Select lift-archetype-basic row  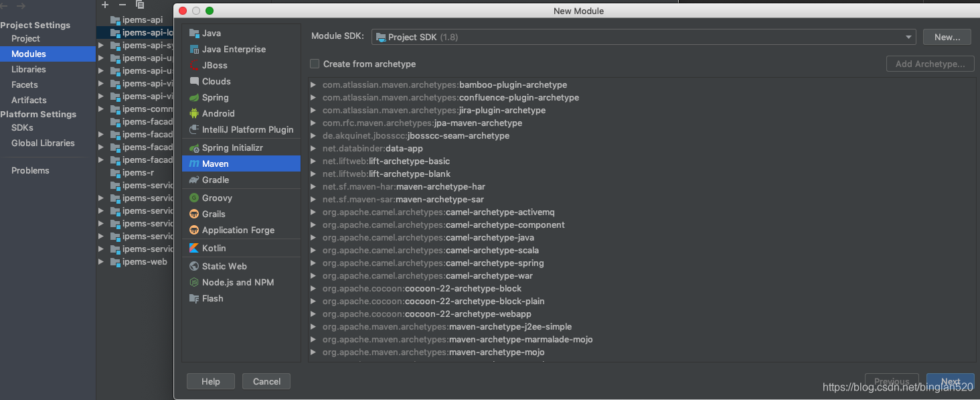[x=641, y=161]
